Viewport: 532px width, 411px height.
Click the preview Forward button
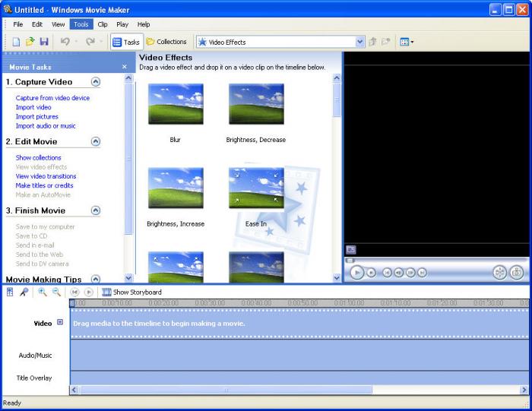pos(422,273)
